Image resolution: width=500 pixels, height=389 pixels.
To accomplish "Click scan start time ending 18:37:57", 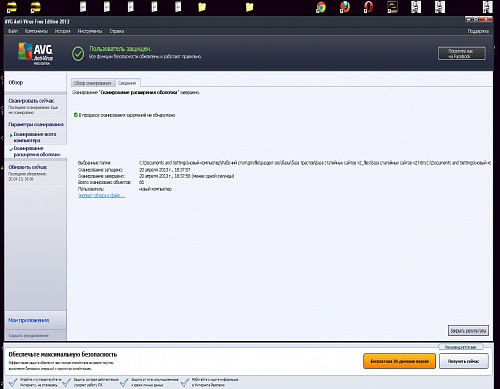I will click(165, 170).
